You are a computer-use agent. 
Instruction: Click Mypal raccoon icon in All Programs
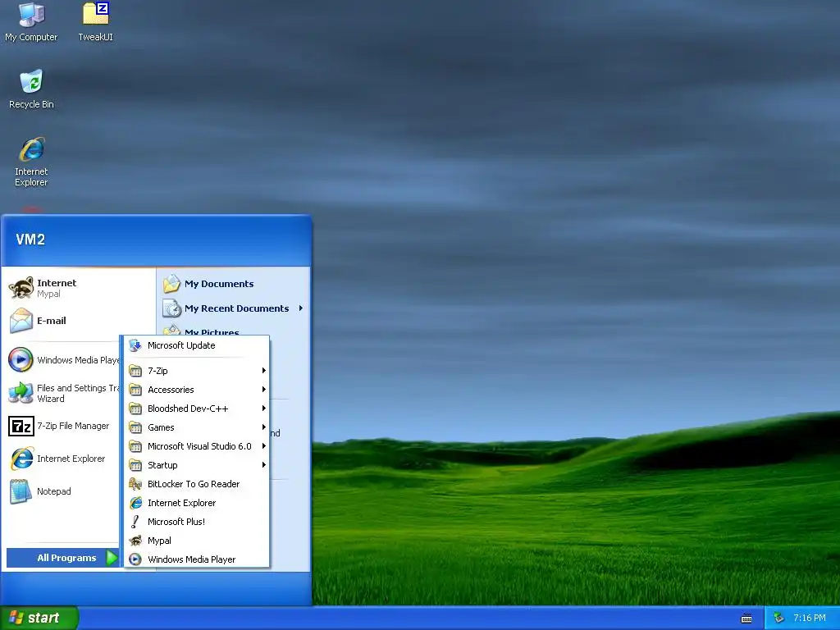click(135, 541)
